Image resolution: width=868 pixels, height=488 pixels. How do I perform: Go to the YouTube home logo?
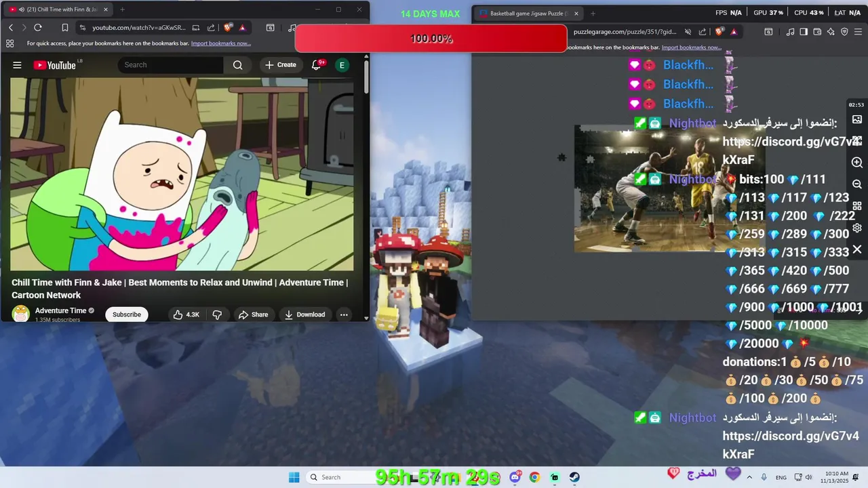[x=55, y=65]
